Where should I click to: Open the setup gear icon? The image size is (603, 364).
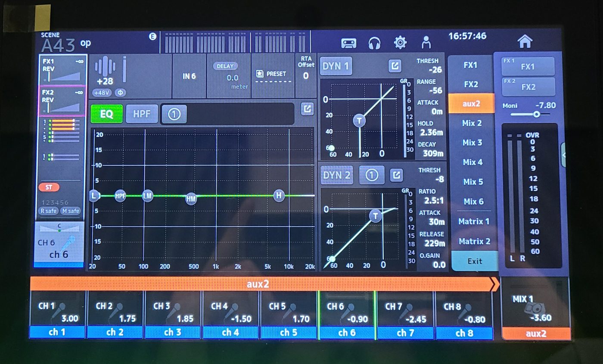click(401, 42)
